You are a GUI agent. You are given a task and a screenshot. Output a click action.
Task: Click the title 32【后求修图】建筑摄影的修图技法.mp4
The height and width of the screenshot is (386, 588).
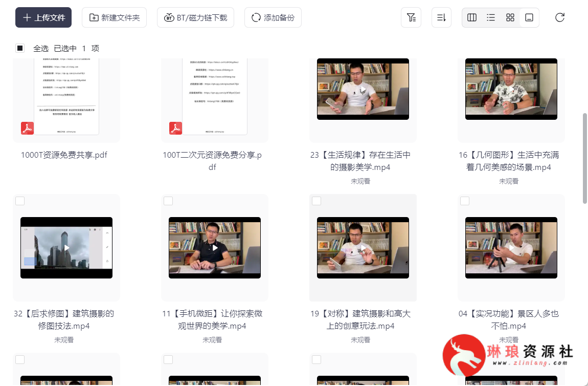(x=64, y=319)
